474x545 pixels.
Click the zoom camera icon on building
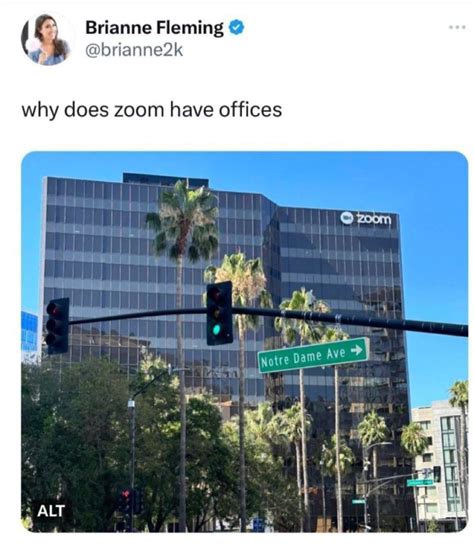coord(346,218)
